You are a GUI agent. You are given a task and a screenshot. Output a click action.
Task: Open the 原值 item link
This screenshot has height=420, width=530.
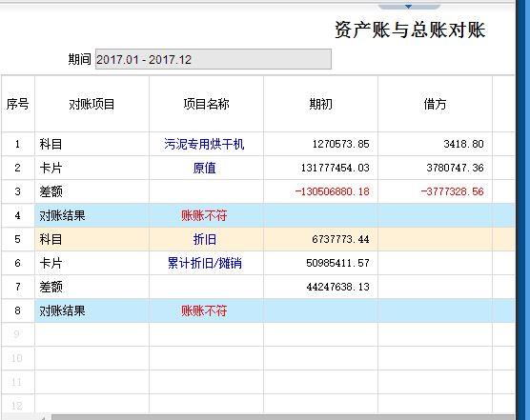[204, 168]
